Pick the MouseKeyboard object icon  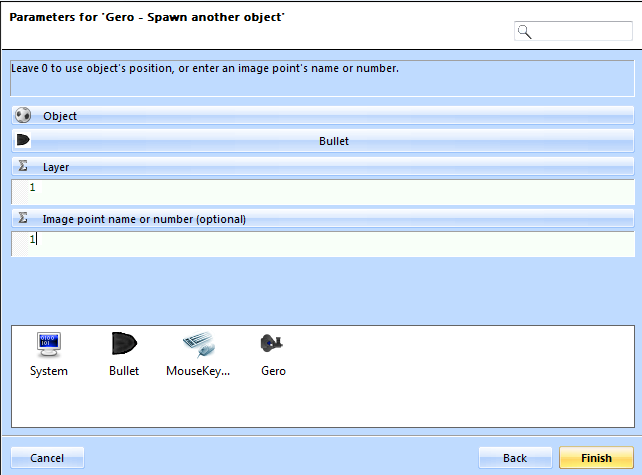198,345
